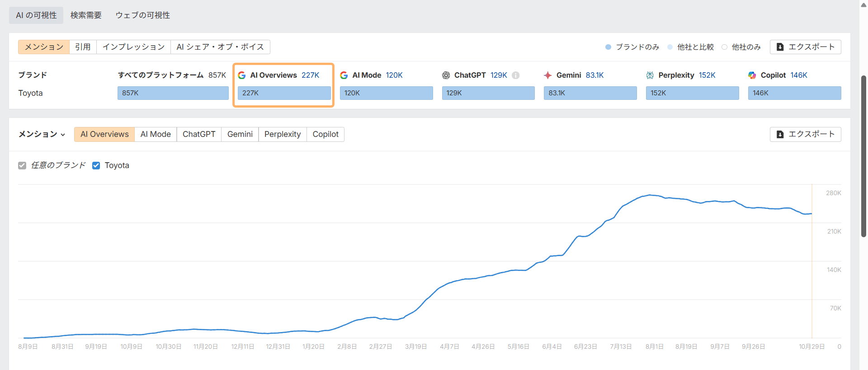Click the 227K AI Overviews bar
868x370 pixels.
point(284,93)
